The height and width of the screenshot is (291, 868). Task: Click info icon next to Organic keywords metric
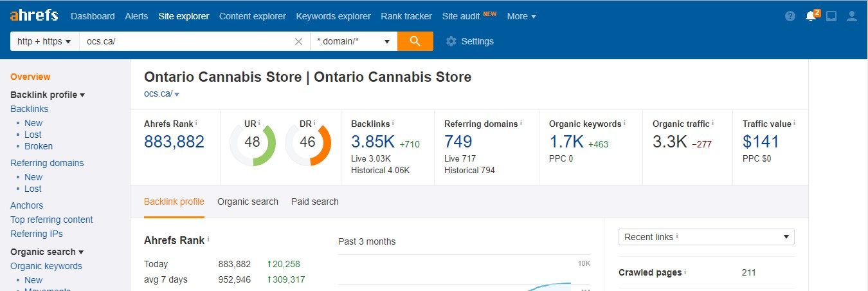(624, 122)
